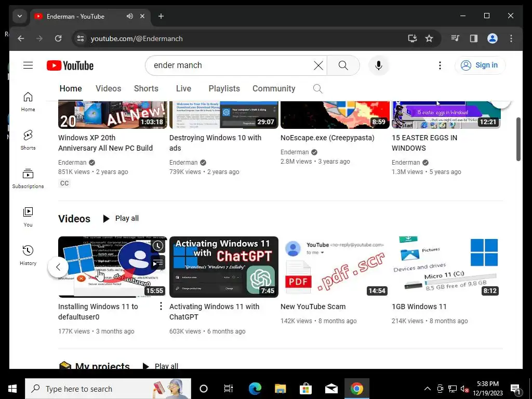Launch Microsoft Edge from taskbar
This screenshot has width=532, height=399.
[x=255, y=389]
